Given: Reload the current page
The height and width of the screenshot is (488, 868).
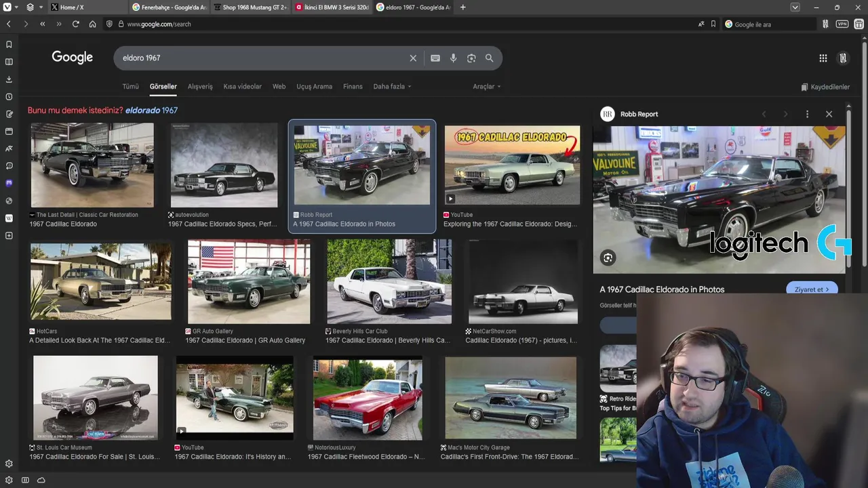Looking at the screenshot, I should [x=76, y=24].
